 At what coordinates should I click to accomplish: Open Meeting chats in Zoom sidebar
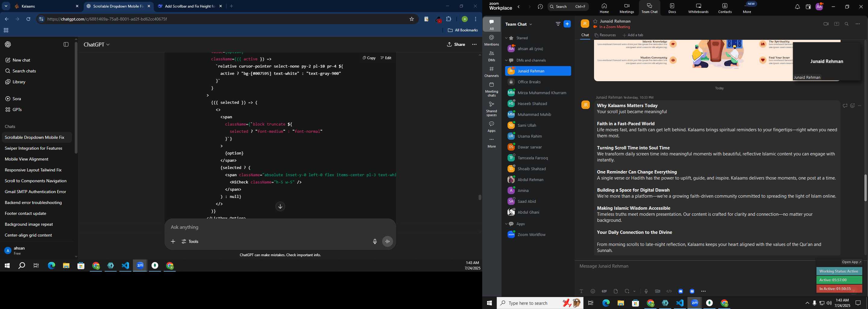pos(492,89)
